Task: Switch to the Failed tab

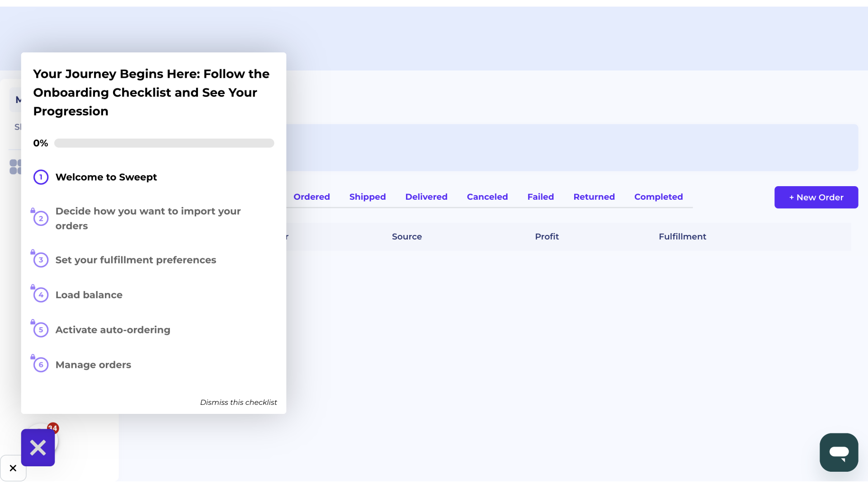Action: [541, 197]
